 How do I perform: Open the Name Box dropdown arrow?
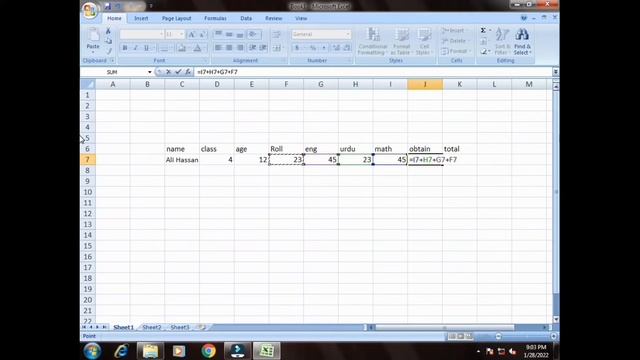pyautogui.click(x=150, y=72)
